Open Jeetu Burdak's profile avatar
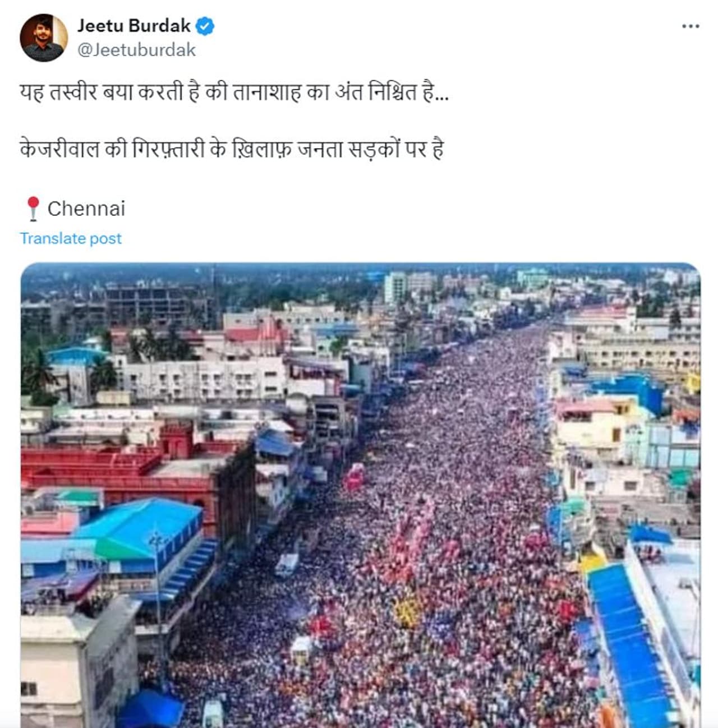 click(44, 38)
